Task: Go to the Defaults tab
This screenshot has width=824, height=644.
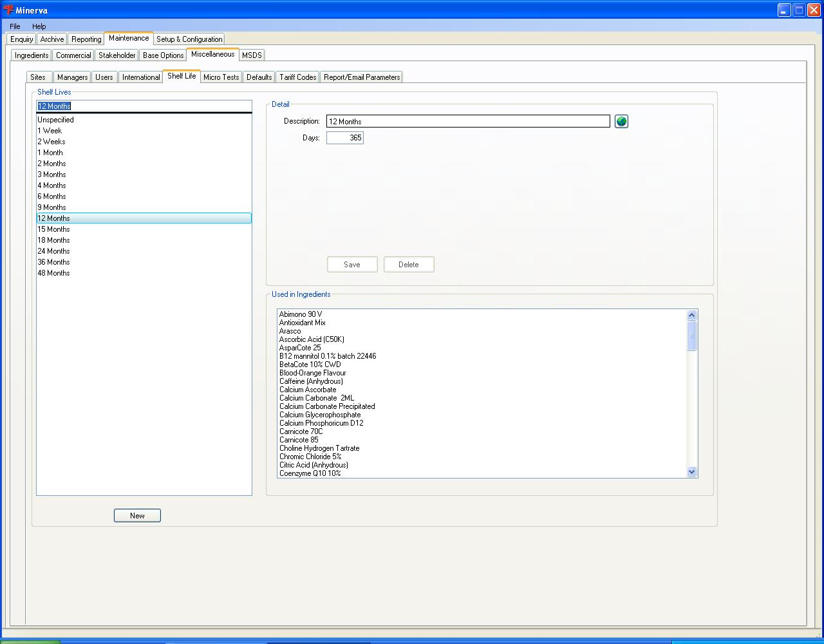Action: point(259,77)
